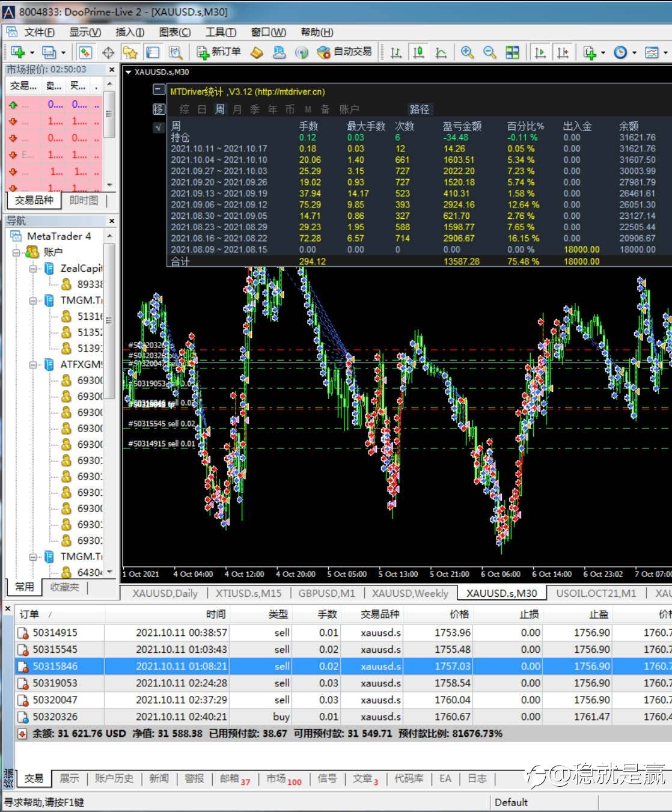The width and height of the screenshot is (672, 812).
Task: Open the GBPUSD,M1 chart tab
Action: click(327, 593)
